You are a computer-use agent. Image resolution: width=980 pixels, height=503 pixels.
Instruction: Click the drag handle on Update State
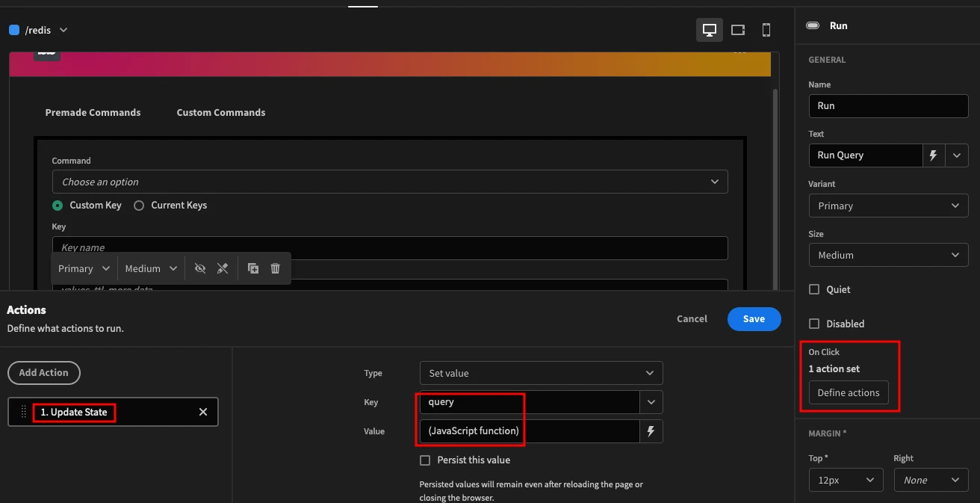23,412
